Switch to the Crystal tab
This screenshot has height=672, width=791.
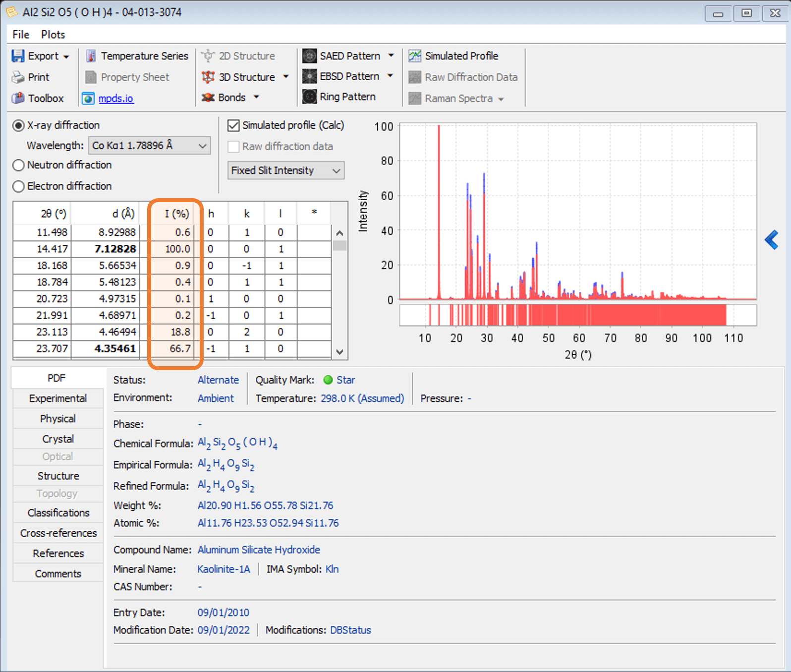pyautogui.click(x=58, y=439)
